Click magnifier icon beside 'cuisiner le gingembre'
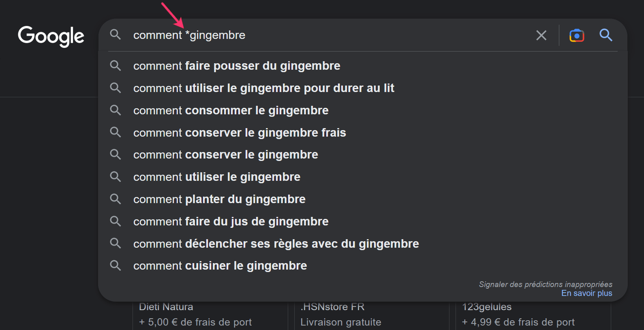Image resolution: width=644 pixels, height=330 pixels. click(x=116, y=266)
